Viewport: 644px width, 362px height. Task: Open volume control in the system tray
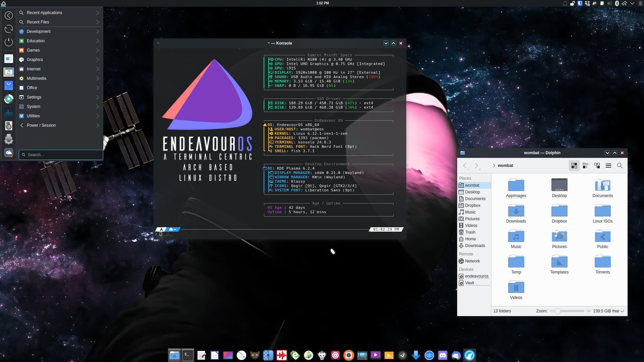[x=609, y=3]
